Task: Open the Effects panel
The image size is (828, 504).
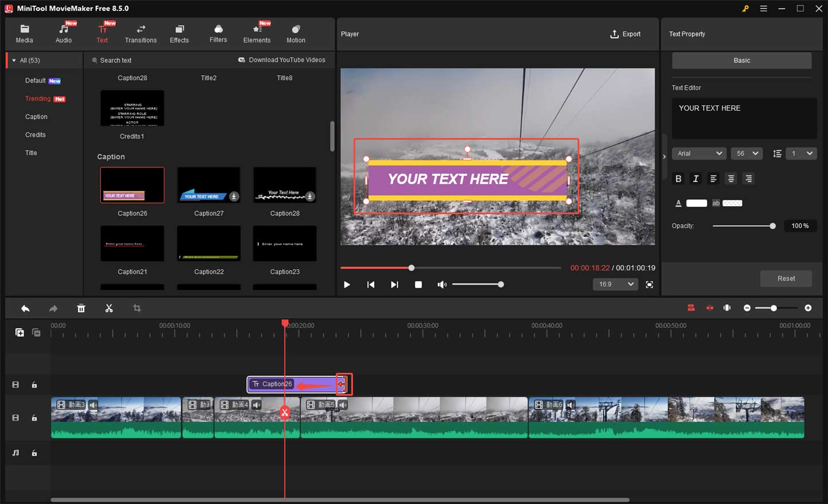Action: 179,33
